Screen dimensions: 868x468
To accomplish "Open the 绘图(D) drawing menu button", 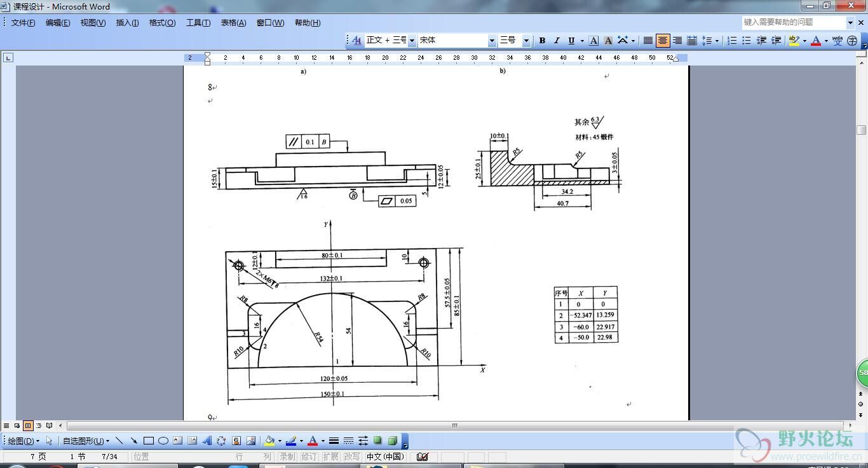I will point(24,441).
